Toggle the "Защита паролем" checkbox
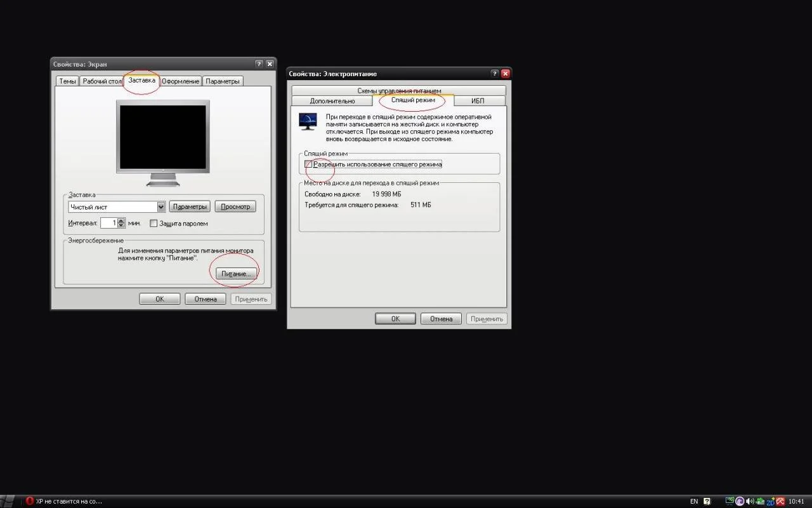This screenshot has width=812, height=508. [x=154, y=224]
